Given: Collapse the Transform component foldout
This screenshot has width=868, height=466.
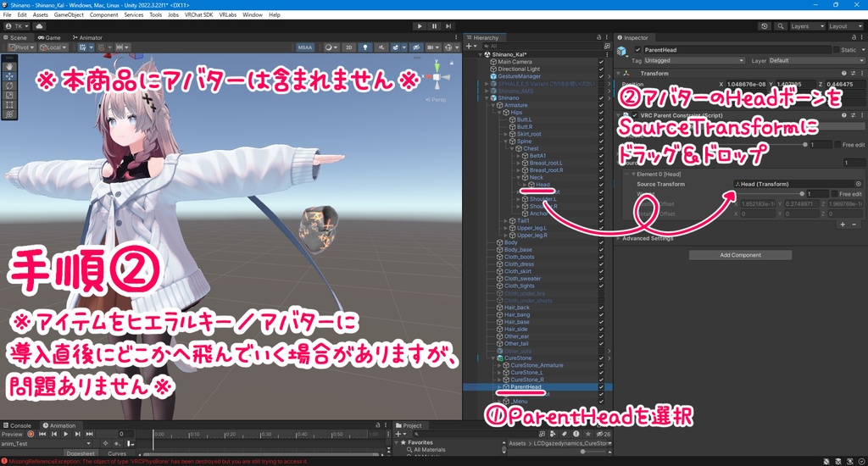Looking at the screenshot, I should (618, 74).
